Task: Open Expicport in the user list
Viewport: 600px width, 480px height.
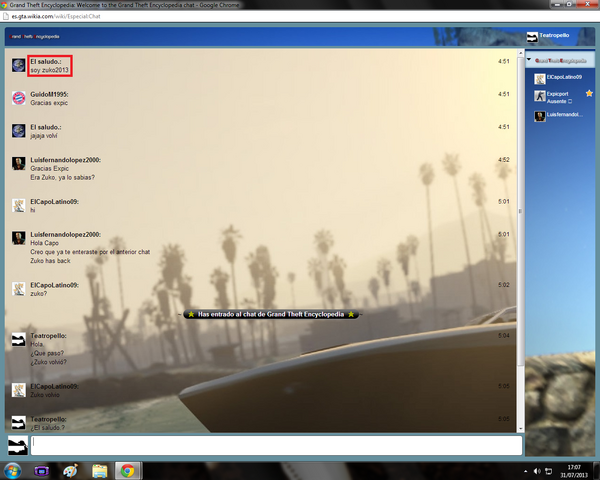Action: click(x=557, y=94)
